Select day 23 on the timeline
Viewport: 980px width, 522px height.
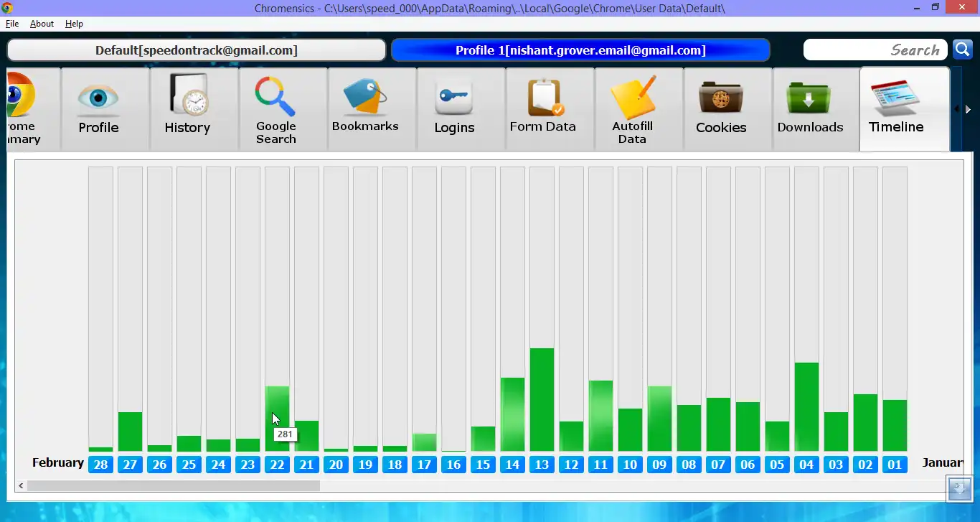pos(248,465)
